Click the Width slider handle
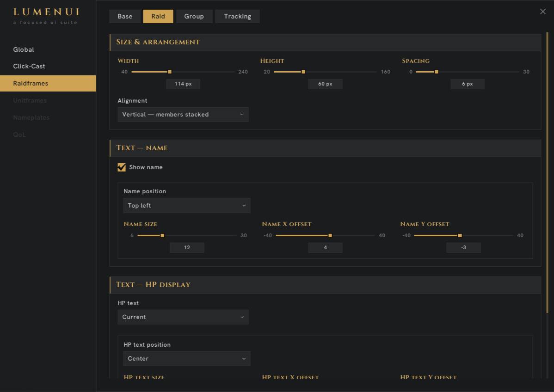Screen dimensions: 554x392 click(x=170, y=72)
